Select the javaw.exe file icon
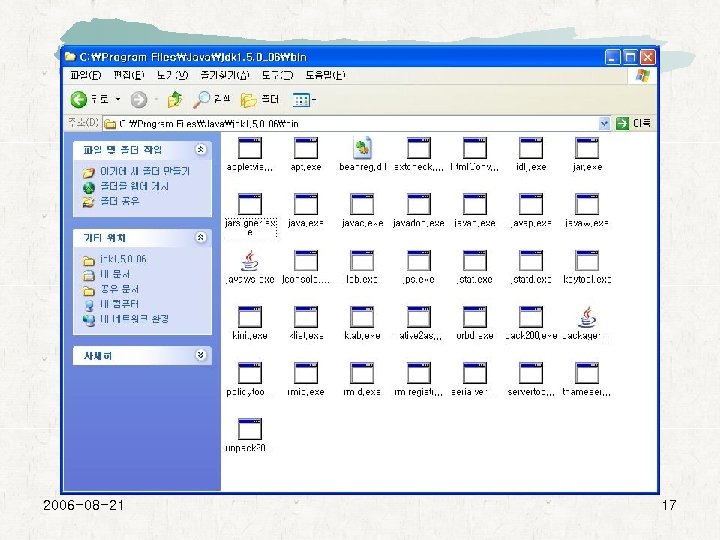The height and width of the screenshot is (540, 720). tap(587, 204)
